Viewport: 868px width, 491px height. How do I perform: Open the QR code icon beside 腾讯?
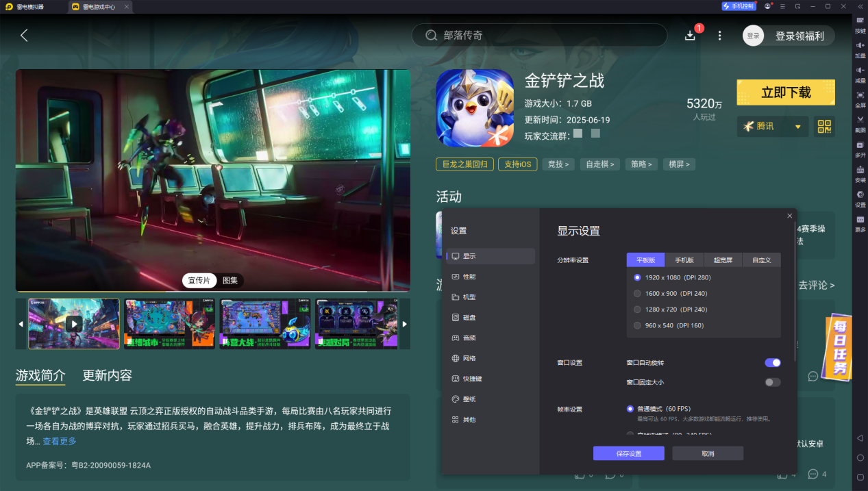click(x=824, y=127)
